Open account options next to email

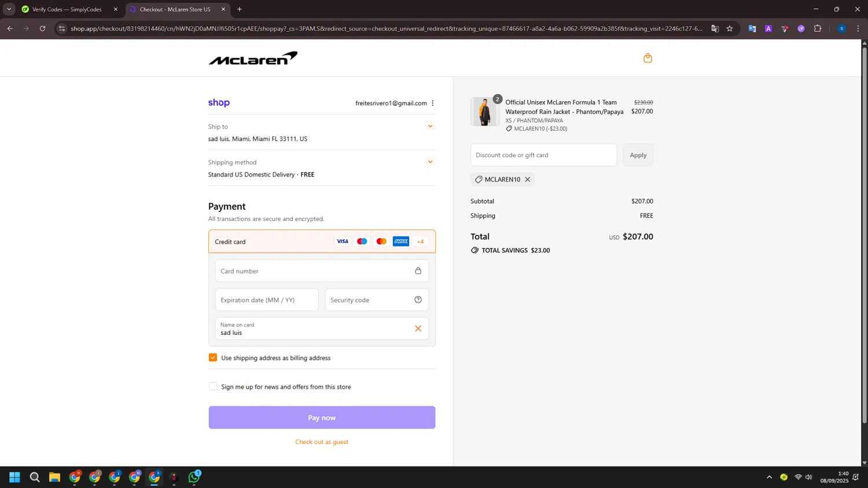[432, 103]
